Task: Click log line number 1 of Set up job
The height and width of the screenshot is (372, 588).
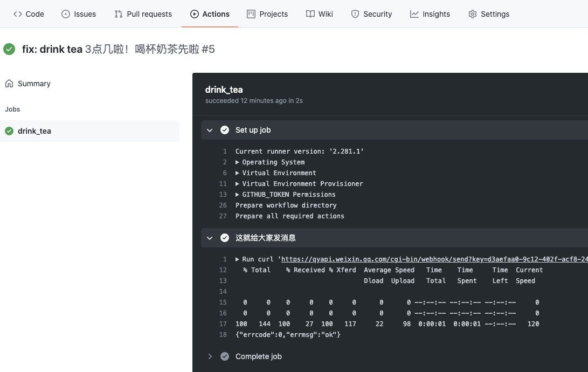Action: (x=225, y=151)
